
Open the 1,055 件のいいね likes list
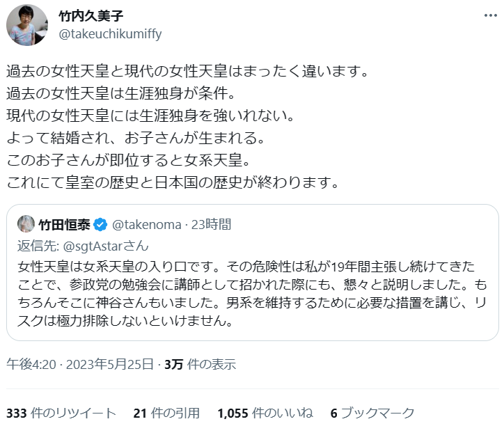point(265,413)
